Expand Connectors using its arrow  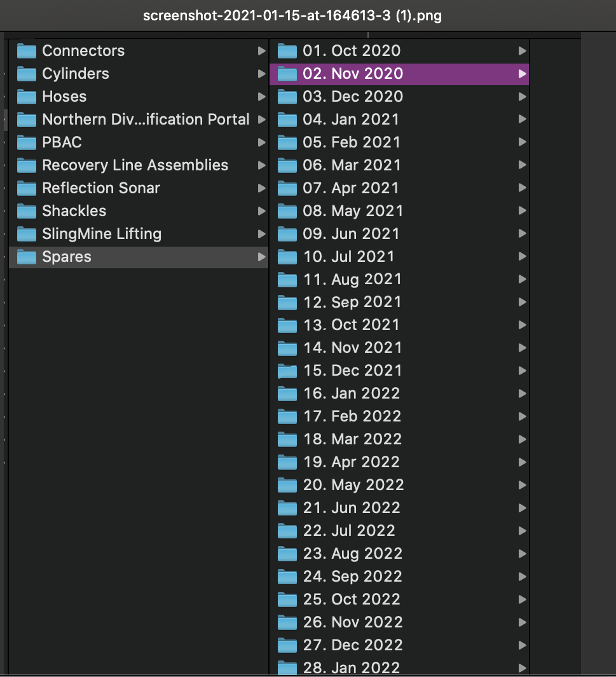point(262,51)
